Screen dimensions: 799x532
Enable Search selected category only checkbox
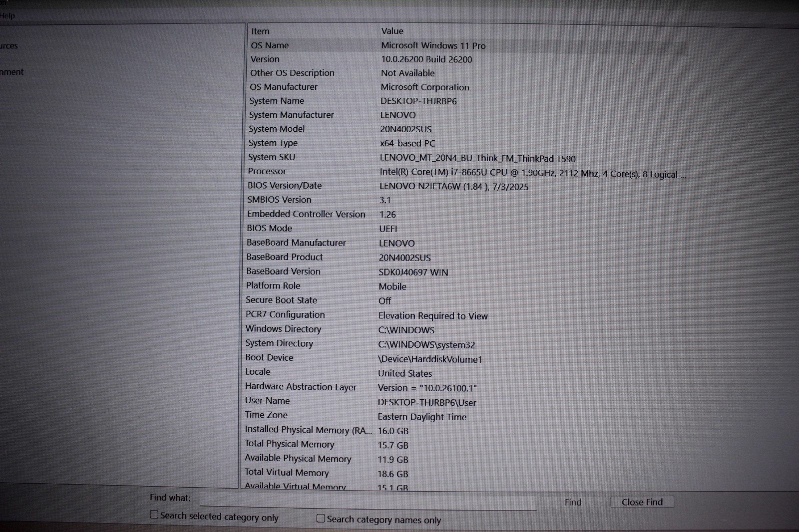click(x=154, y=515)
